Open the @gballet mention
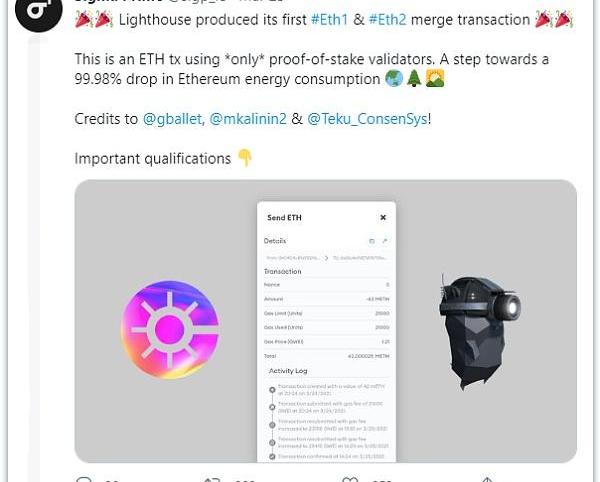This screenshot has width=600, height=482. (x=172, y=119)
